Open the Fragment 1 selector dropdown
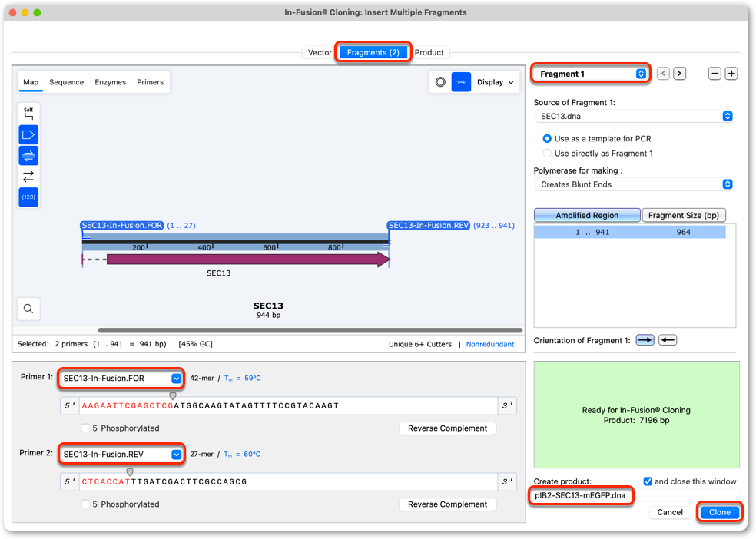This screenshot has height=539, width=756. pyautogui.click(x=591, y=74)
